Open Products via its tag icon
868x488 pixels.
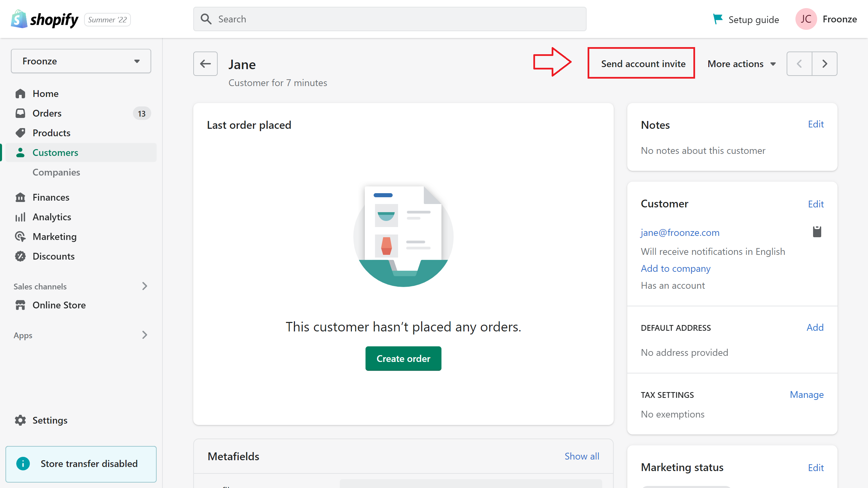click(x=20, y=133)
